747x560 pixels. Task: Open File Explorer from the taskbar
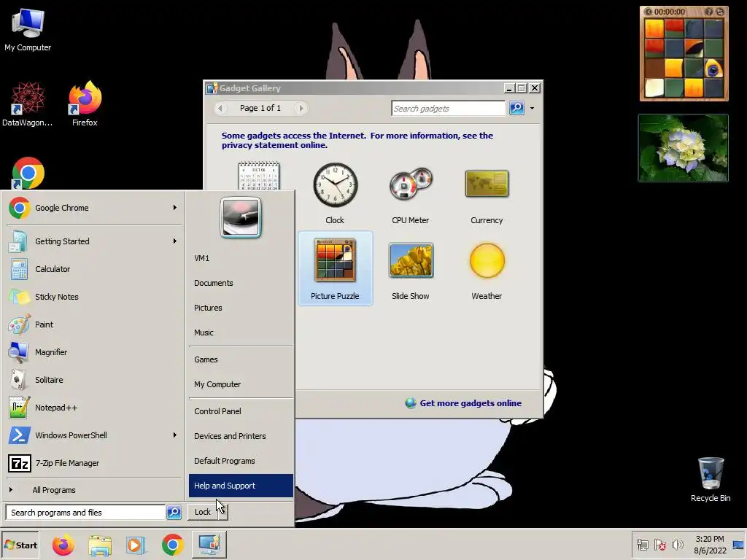[x=100, y=545]
